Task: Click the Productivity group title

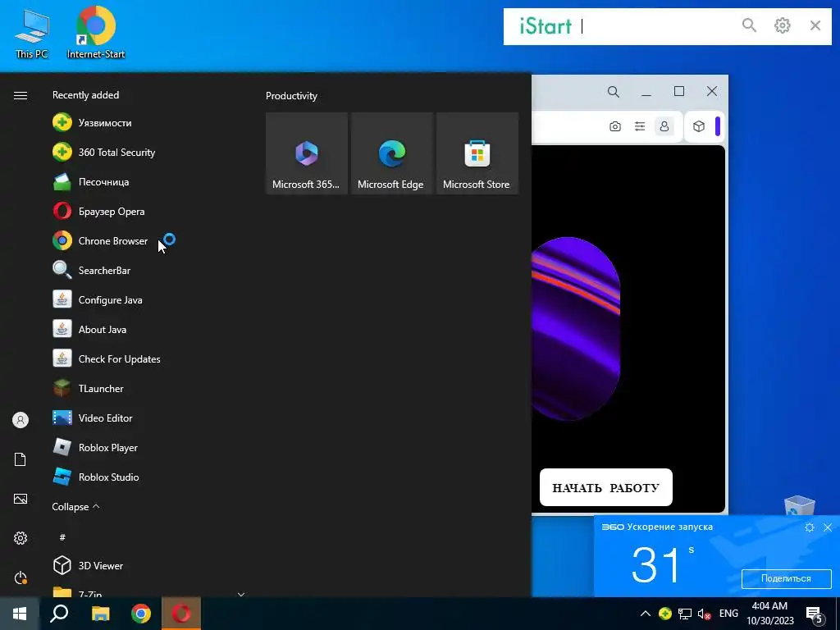Action: coord(291,96)
